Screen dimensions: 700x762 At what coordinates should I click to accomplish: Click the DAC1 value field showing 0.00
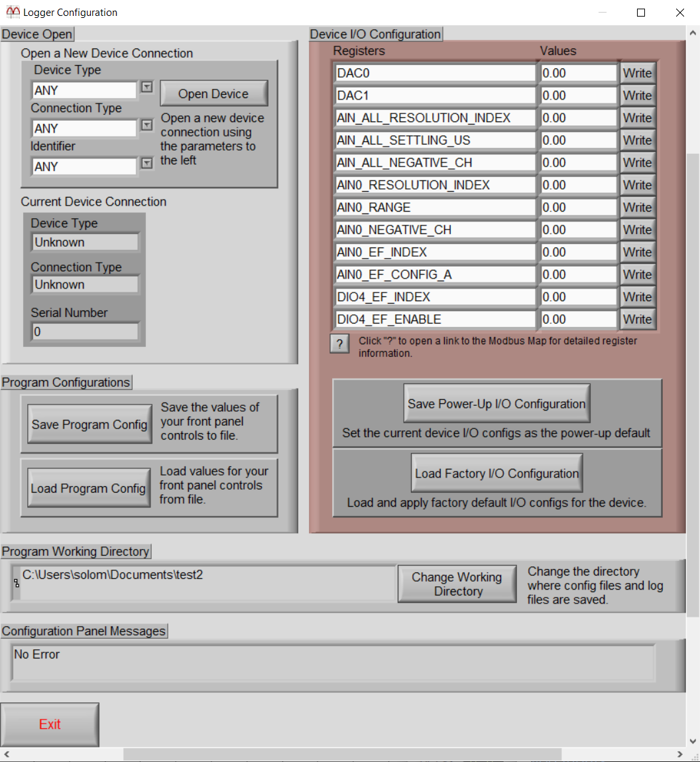coord(579,95)
